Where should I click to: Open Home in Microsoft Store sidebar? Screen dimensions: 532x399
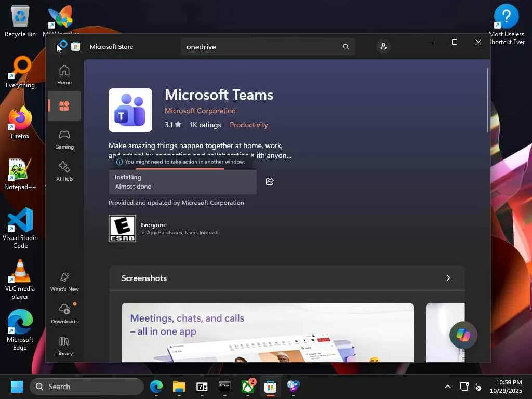[x=64, y=75]
